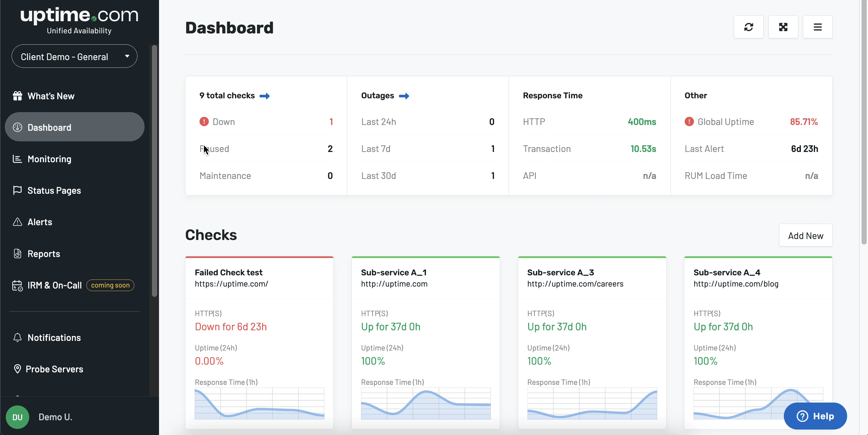The image size is (868, 435).
Task: Click the DU user avatar
Action: [x=18, y=417]
